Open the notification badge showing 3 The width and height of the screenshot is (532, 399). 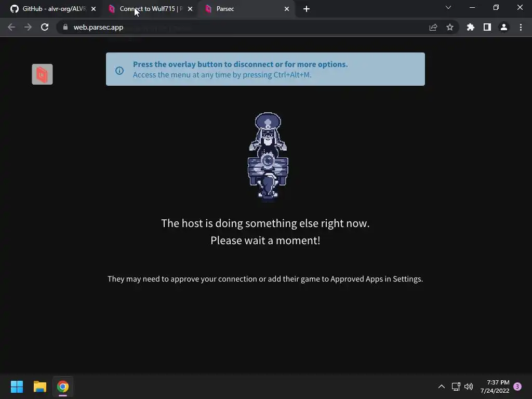point(517,387)
